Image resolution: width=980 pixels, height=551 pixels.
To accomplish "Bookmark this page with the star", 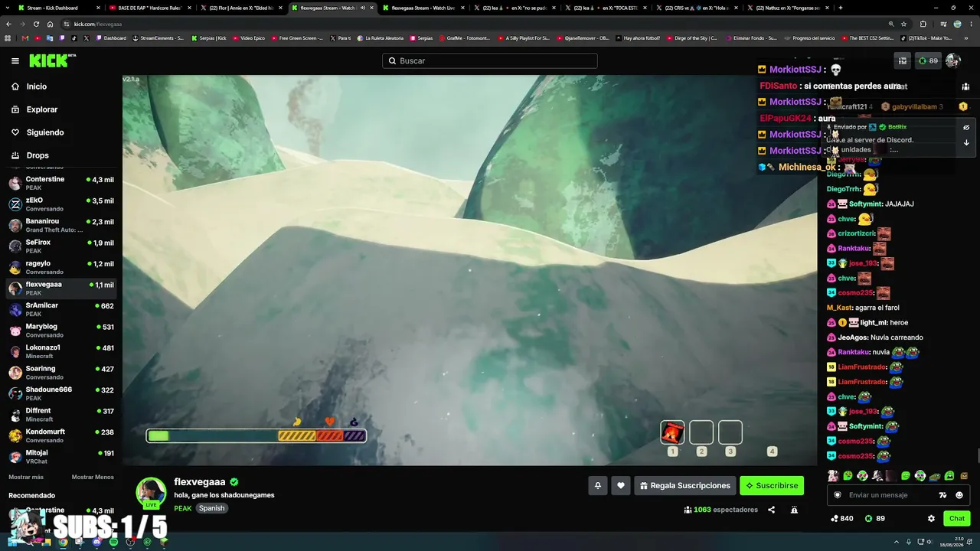I will click(903, 24).
